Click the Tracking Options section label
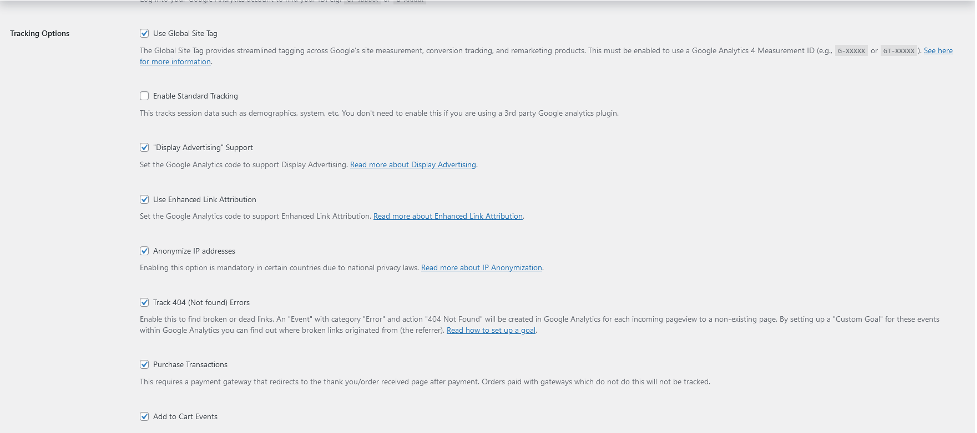Viewport: 977px width, 433px height. point(40,34)
